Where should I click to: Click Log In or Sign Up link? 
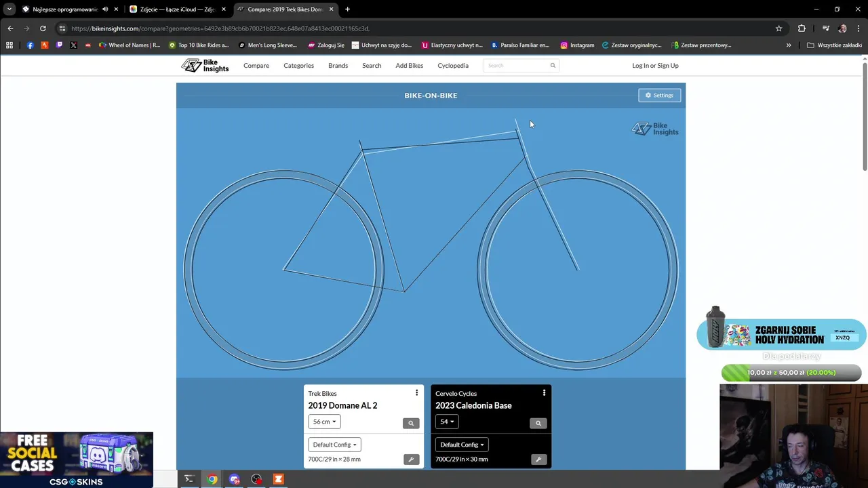655,66
